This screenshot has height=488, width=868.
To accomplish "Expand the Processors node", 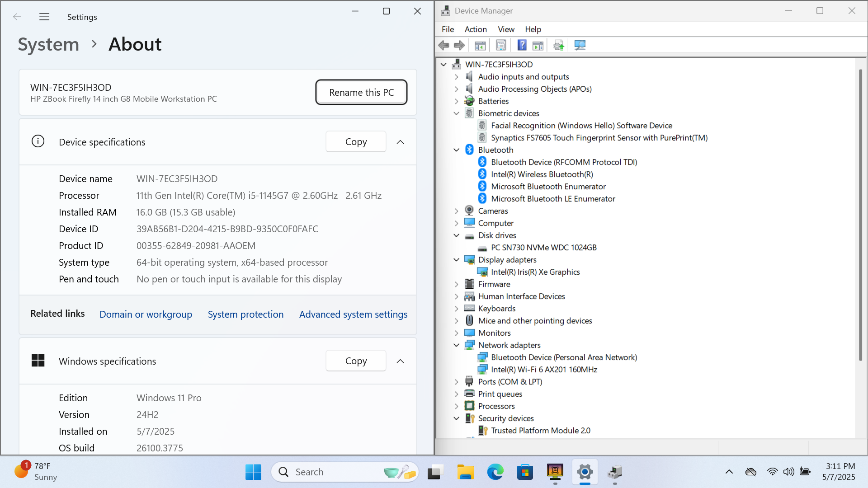I will [x=457, y=406].
